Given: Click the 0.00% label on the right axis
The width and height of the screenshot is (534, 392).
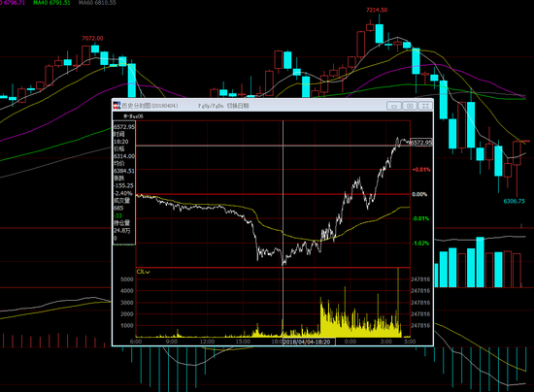Looking at the screenshot, I should tap(419, 194).
